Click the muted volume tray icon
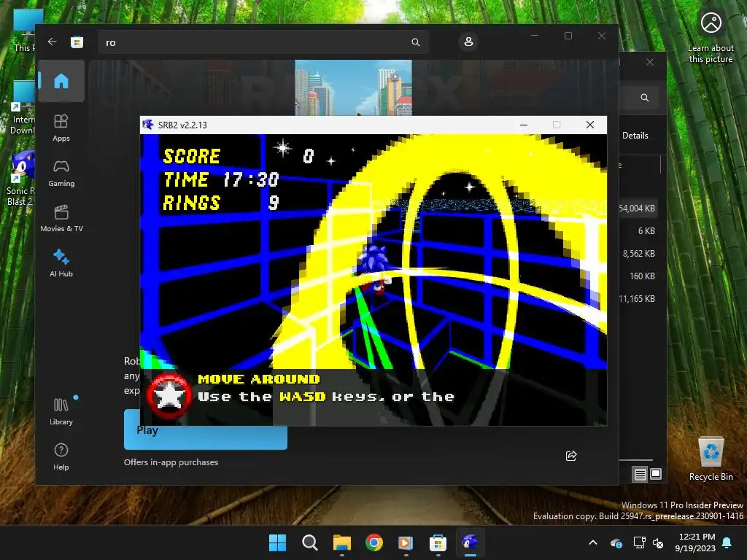Screen dimensions: 747x560 pos(659,542)
